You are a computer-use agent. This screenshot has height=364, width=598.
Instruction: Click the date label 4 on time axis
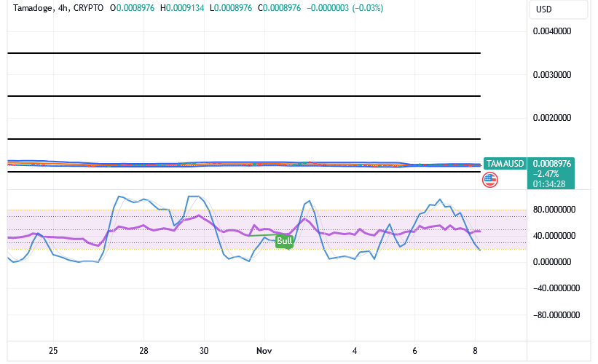click(355, 351)
